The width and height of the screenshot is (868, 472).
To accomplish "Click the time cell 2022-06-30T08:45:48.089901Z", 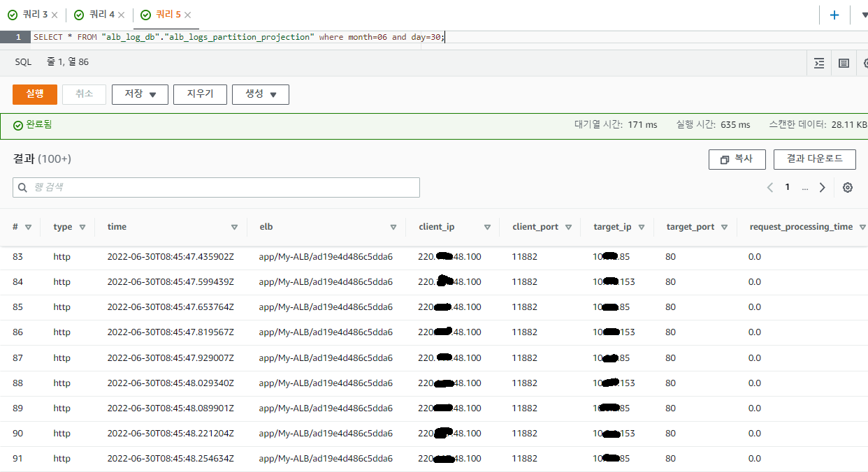I will point(171,408).
